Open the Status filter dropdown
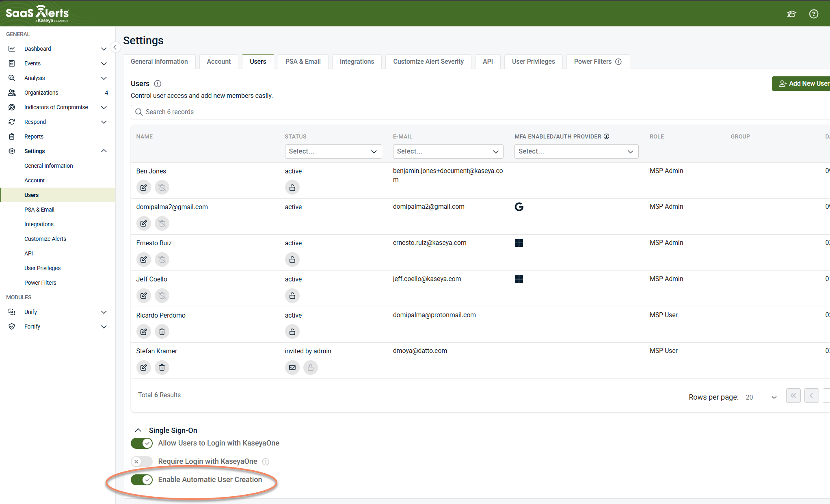Screen dimensions: 830x504 pyautogui.click(x=333, y=151)
